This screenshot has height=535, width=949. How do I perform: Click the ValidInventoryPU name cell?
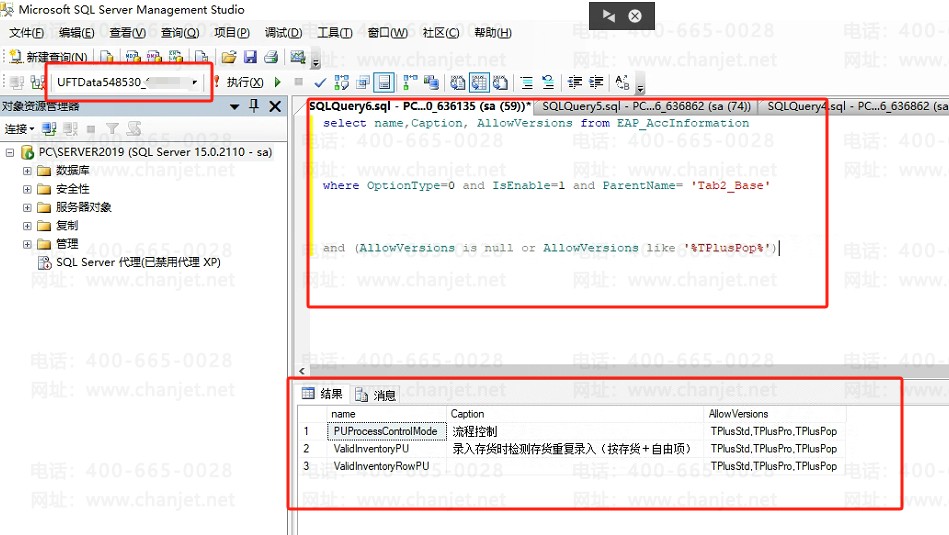pyautogui.click(x=387, y=449)
